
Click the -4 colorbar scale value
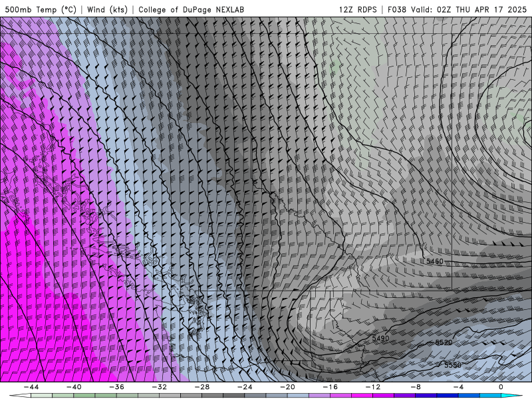coord(458,387)
